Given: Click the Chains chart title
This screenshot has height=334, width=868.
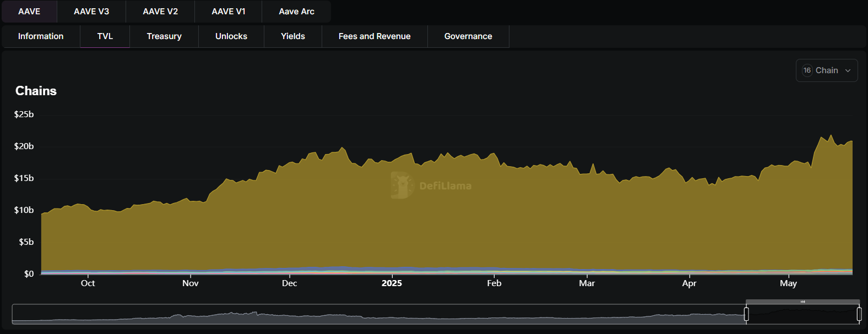Looking at the screenshot, I should pos(36,91).
